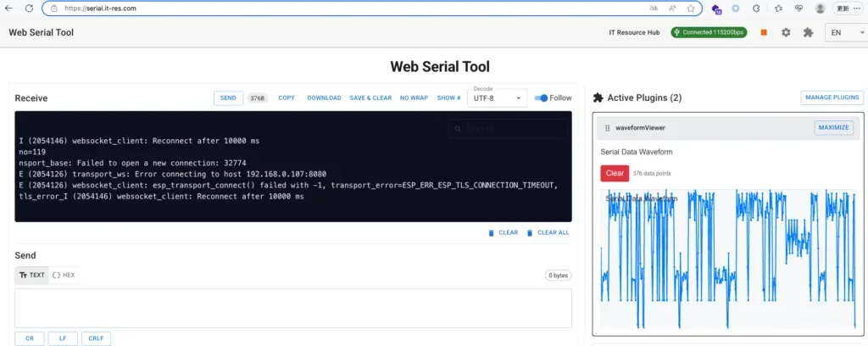868x346 pixels.
Task: Click the red Clear button in waveform plugin
Action: point(615,173)
